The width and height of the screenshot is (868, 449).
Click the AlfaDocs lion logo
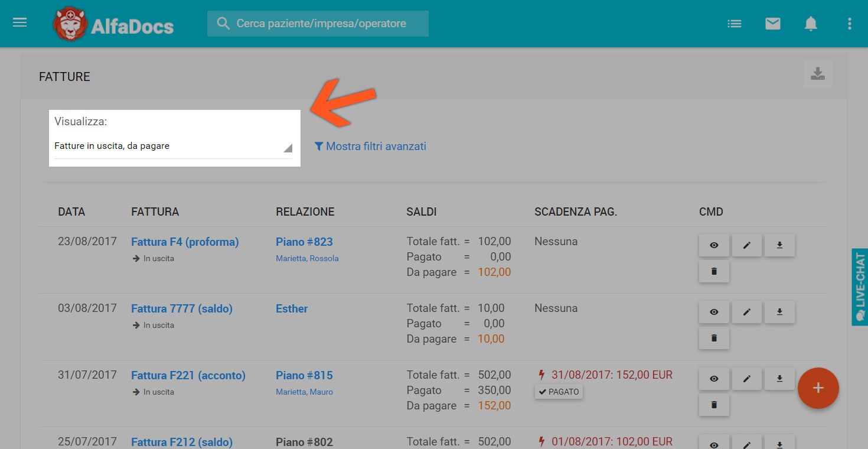70,24
